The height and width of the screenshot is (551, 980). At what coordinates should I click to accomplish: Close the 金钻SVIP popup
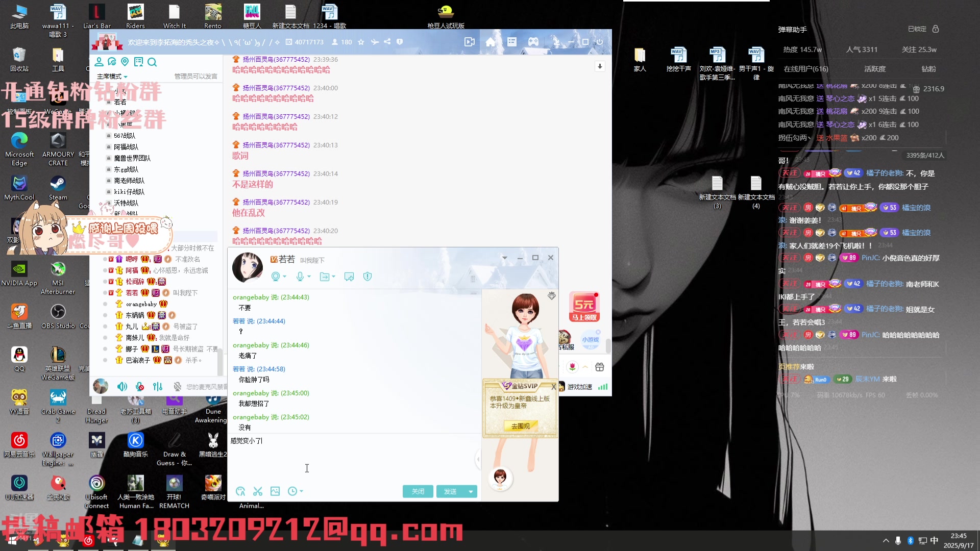point(553,387)
